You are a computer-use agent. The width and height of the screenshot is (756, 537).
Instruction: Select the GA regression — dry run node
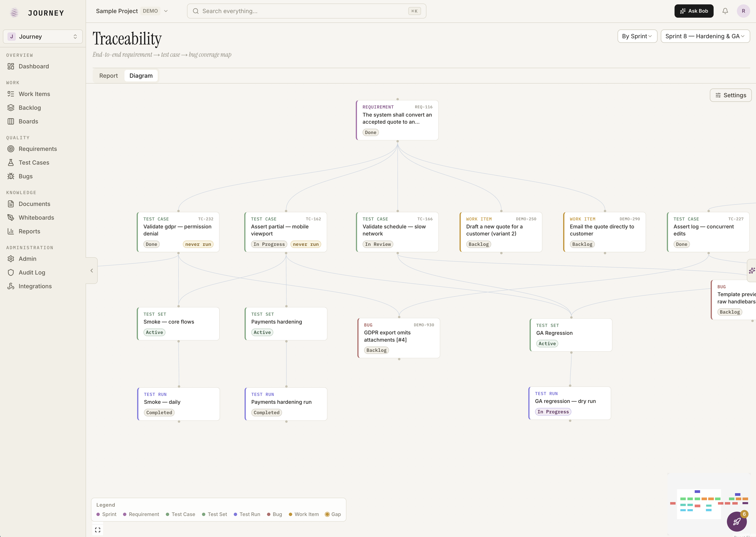point(570,403)
